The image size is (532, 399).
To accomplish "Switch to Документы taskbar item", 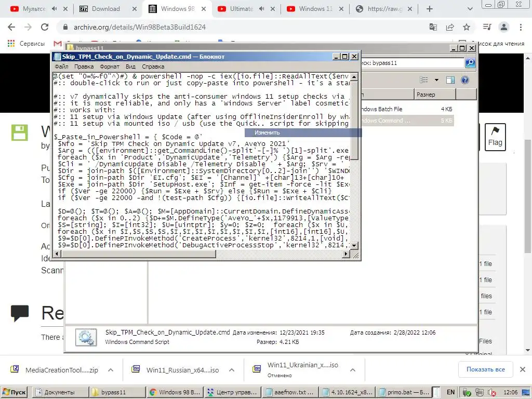I will point(60,392).
